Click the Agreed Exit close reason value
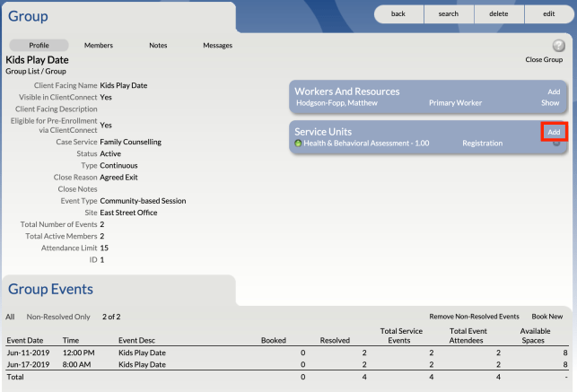The width and height of the screenshot is (577, 392). (x=118, y=178)
